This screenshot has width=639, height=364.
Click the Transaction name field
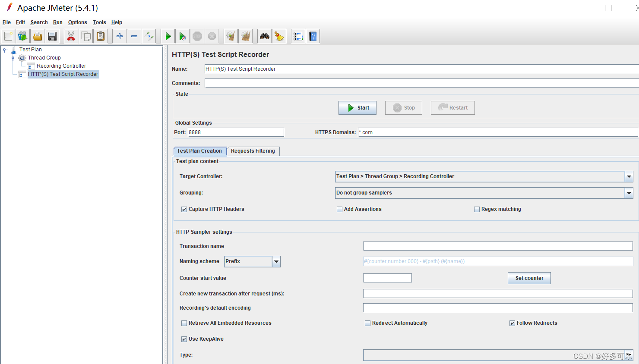coord(498,246)
